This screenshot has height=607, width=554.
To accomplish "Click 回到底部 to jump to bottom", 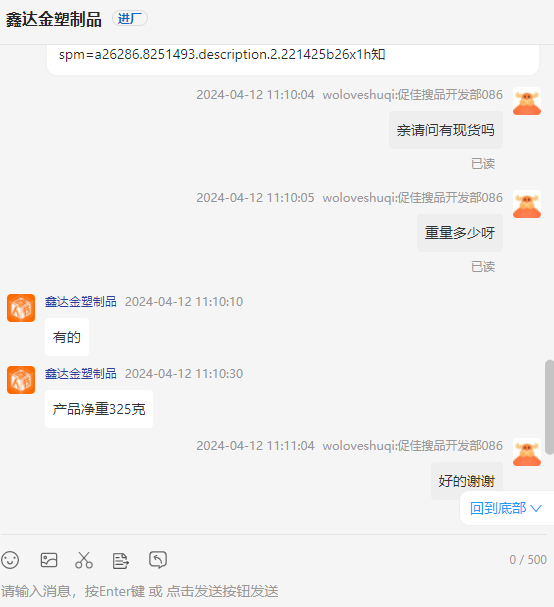I will [x=498, y=508].
